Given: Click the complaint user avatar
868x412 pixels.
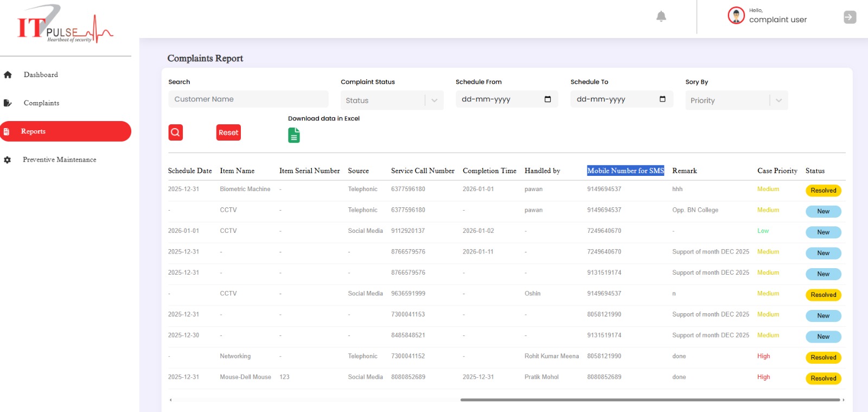Looking at the screenshot, I should pos(736,16).
